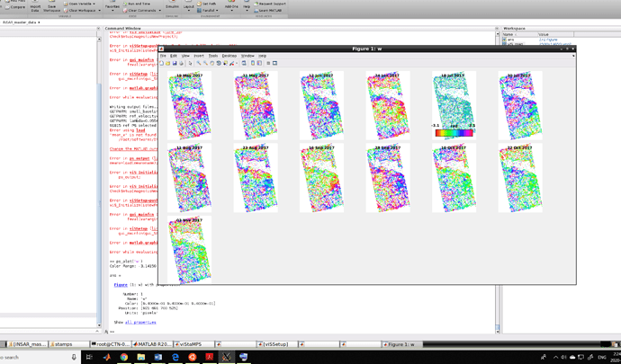
Task: Open Help menu in Figure 1
Action: 262,56
